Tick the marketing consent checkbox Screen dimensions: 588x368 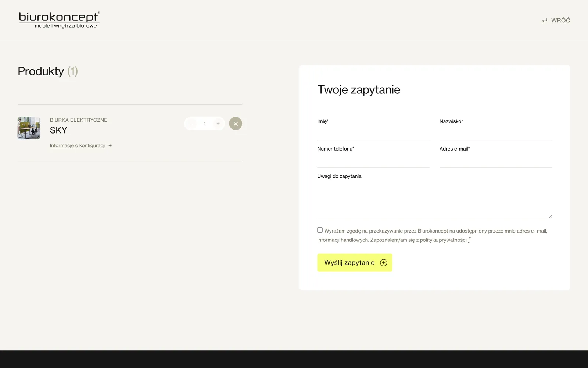[x=320, y=230]
